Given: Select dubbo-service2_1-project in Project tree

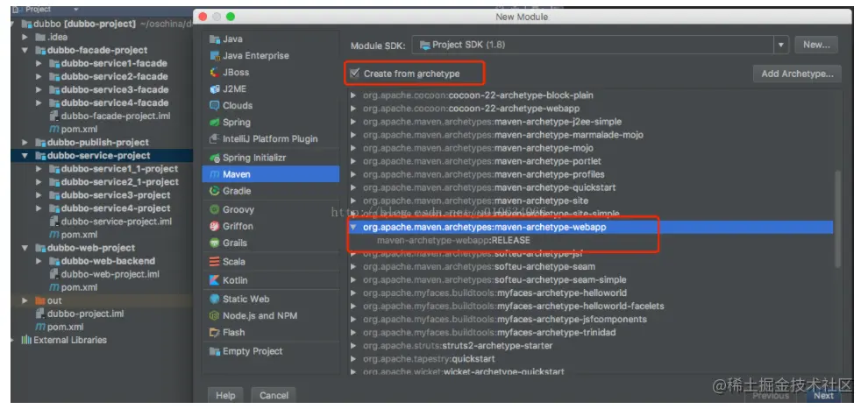Looking at the screenshot, I should pos(102,182).
